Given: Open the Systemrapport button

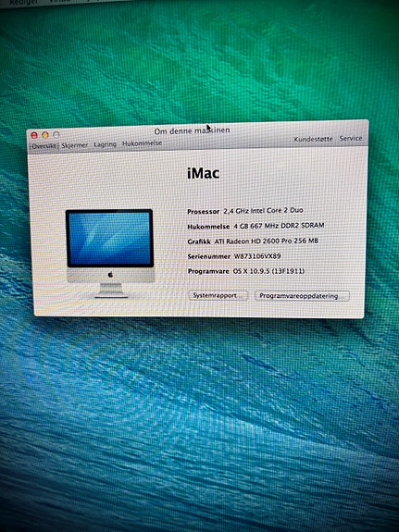Looking at the screenshot, I should coord(218,295).
